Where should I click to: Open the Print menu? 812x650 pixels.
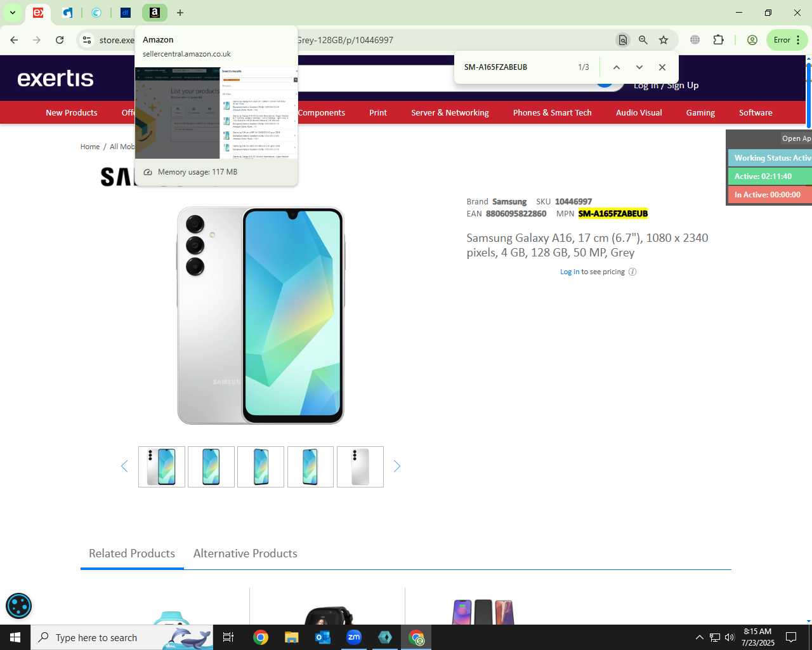(378, 112)
